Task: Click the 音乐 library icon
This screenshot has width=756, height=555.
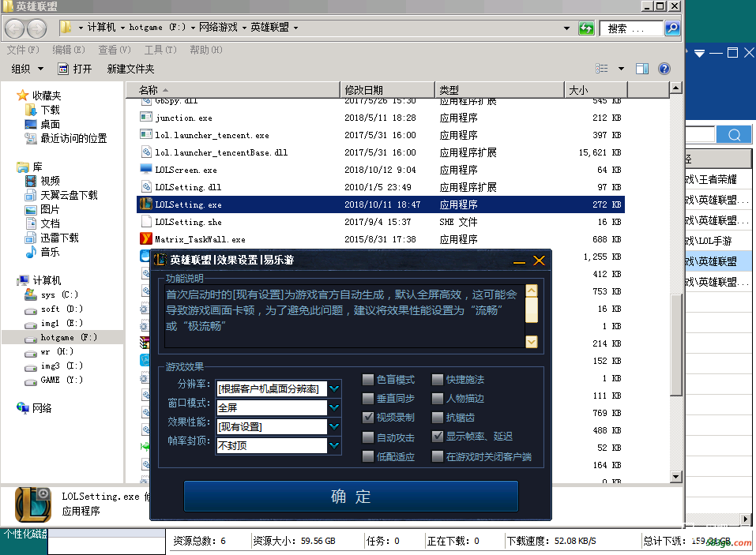Action: [x=31, y=252]
